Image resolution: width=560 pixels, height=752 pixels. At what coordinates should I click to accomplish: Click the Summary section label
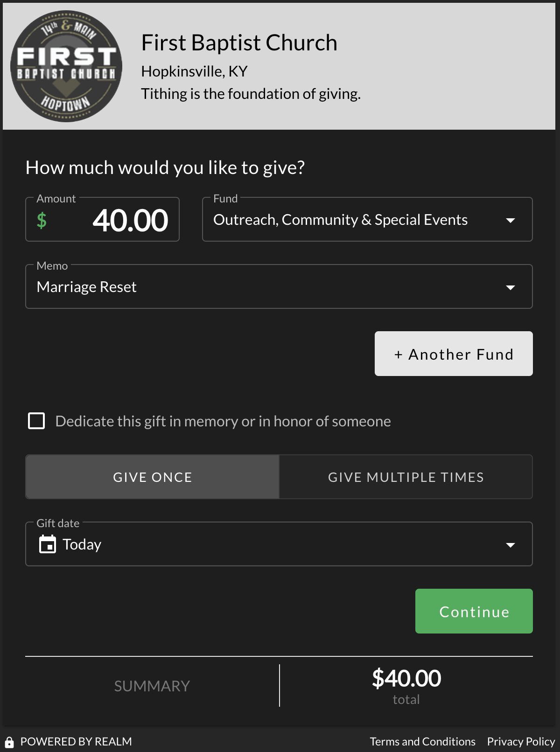tap(152, 686)
